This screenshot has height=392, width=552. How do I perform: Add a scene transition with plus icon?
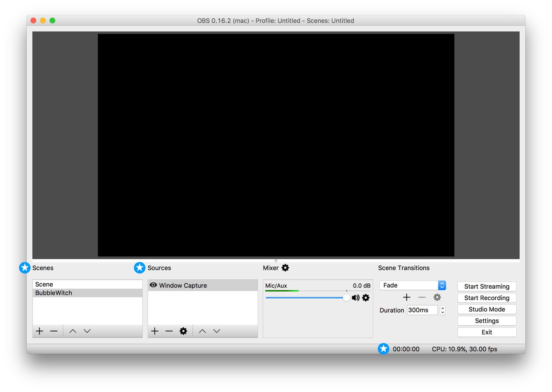(x=407, y=297)
